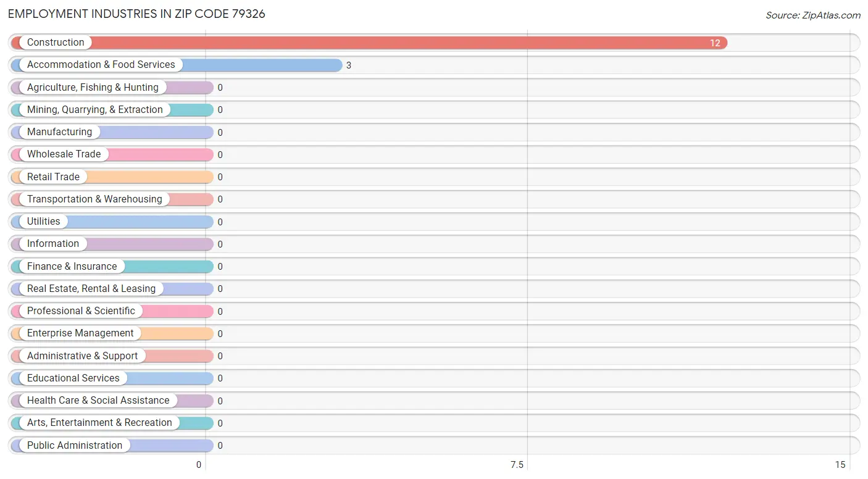Click the Administrative & Support label
Screen dimensions: 868x479
click(83, 356)
